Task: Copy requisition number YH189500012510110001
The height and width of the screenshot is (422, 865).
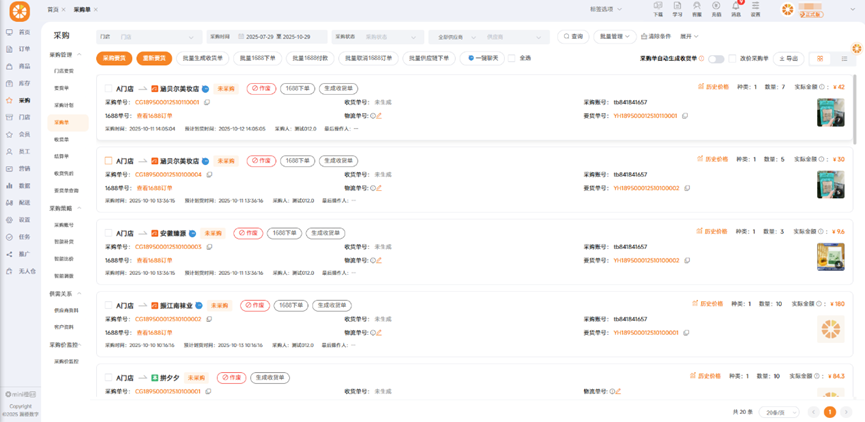Action: pyautogui.click(x=685, y=116)
